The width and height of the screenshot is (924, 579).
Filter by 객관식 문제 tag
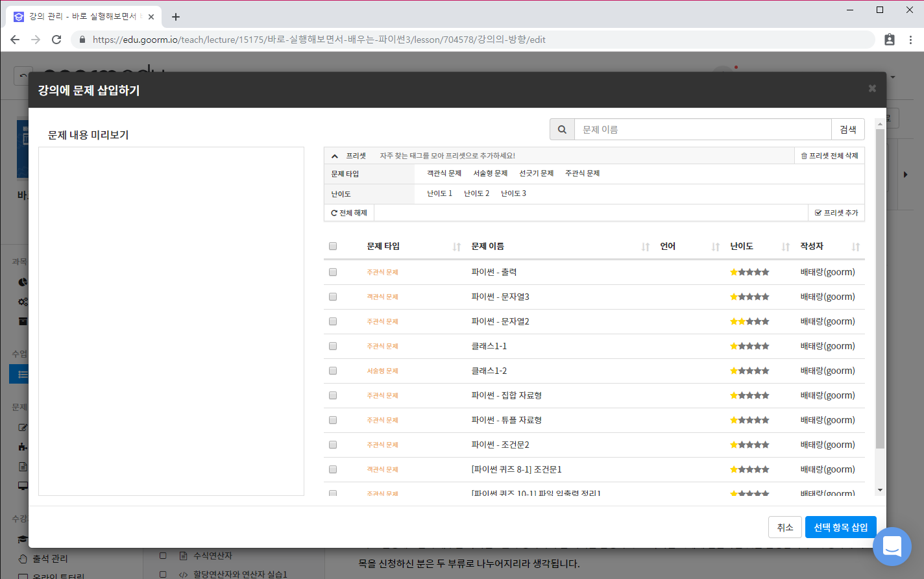[444, 173]
